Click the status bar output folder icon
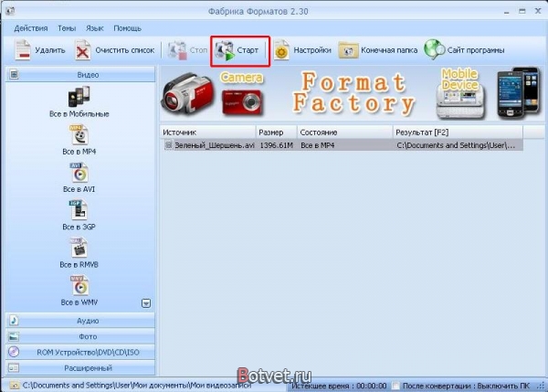 (x=14, y=386)
